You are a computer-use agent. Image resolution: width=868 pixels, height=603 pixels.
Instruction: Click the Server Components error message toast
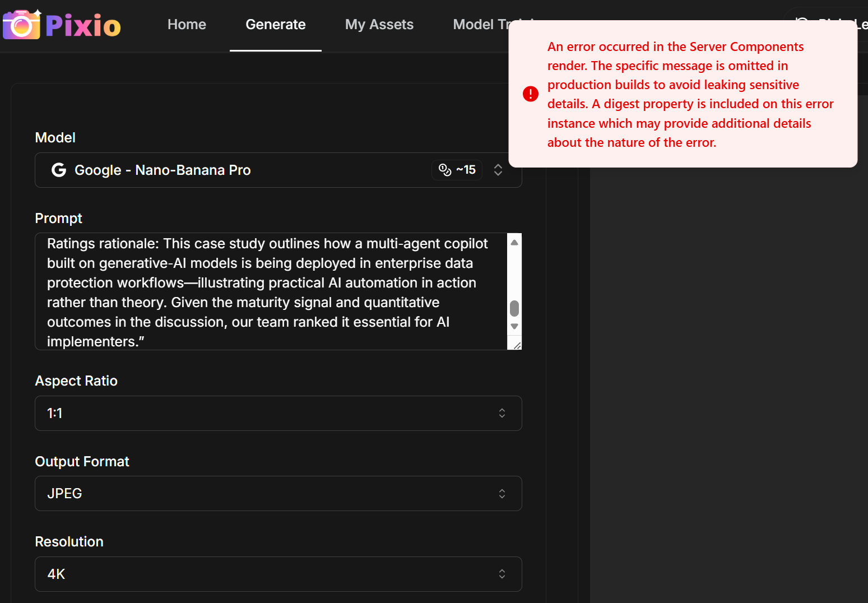click(683, 94)
